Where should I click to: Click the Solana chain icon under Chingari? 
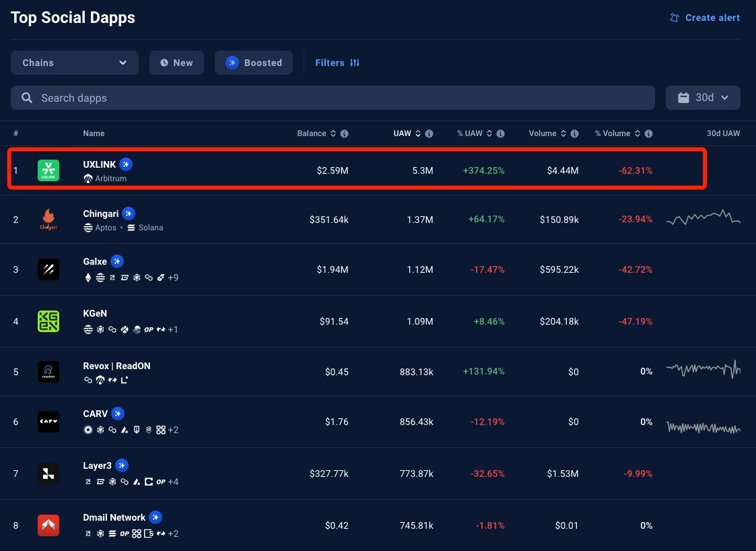click(x=131, y=228)
